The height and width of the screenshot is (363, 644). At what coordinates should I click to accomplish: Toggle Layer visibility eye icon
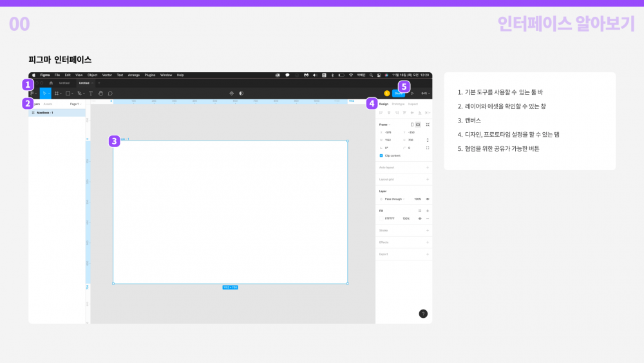point(428,199)
